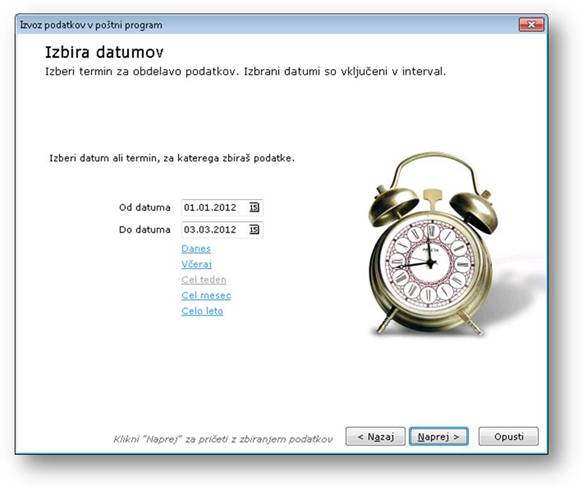Click the greyed-out Cel teden link
583x488 pixels.
[x=204, y=280]
